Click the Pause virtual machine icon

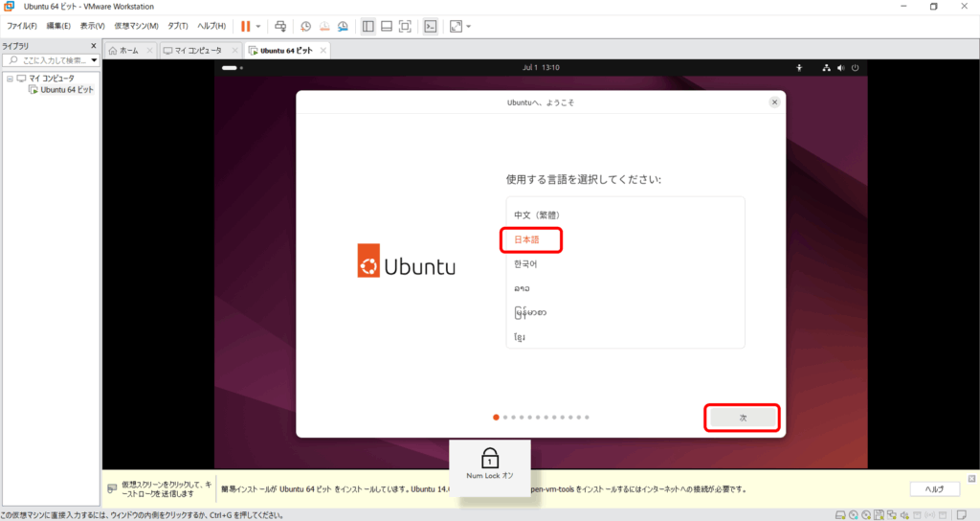coord(246,26)
